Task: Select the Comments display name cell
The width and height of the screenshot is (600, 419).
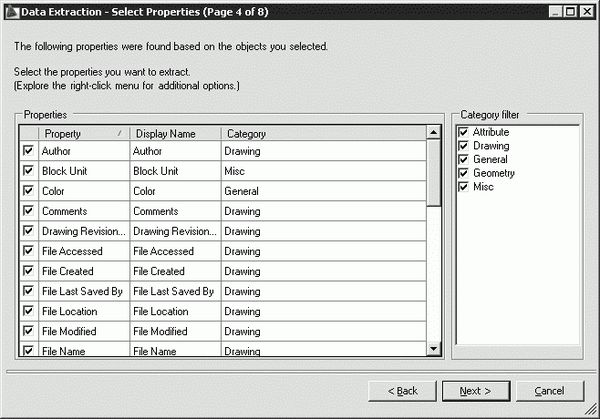Action: (x=176, y=211)
